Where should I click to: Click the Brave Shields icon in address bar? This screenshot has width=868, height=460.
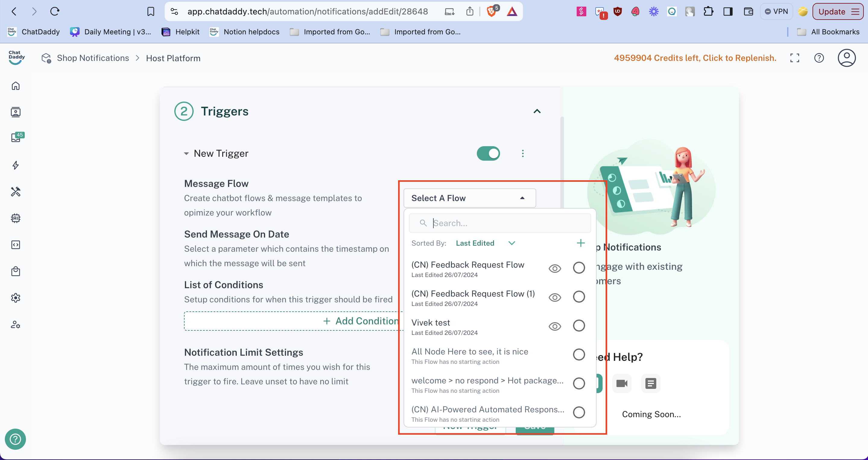click(492, 11)
